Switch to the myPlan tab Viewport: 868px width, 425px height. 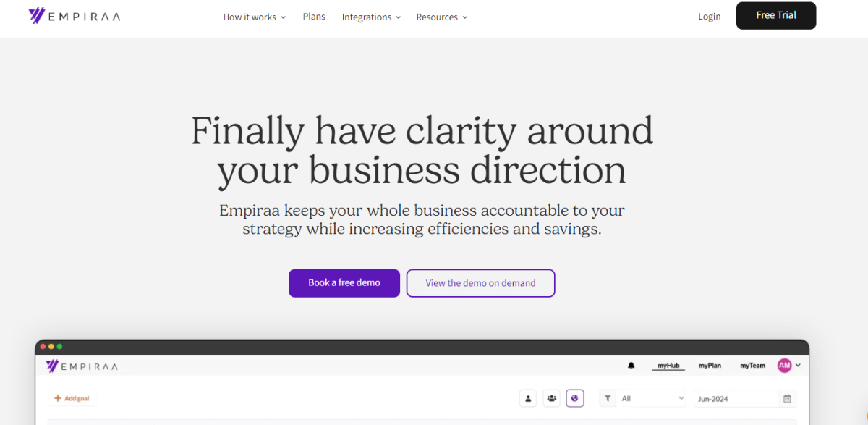coord(710,366)
